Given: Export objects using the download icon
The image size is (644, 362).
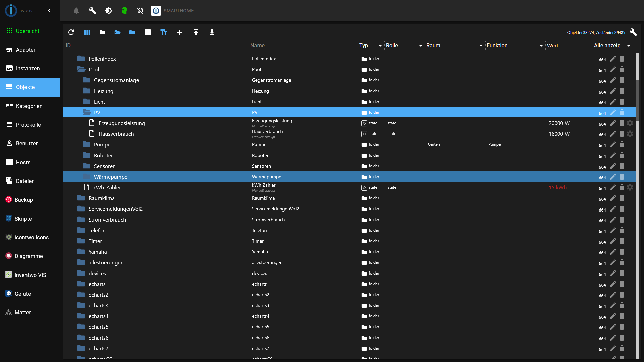Looking at the screenshot, I should pos(212,32).
